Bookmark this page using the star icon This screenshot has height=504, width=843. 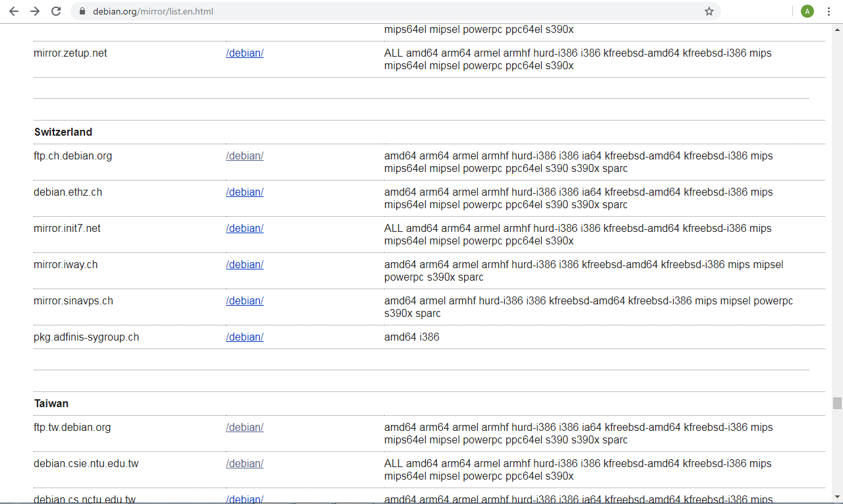(x=709, y=11)
